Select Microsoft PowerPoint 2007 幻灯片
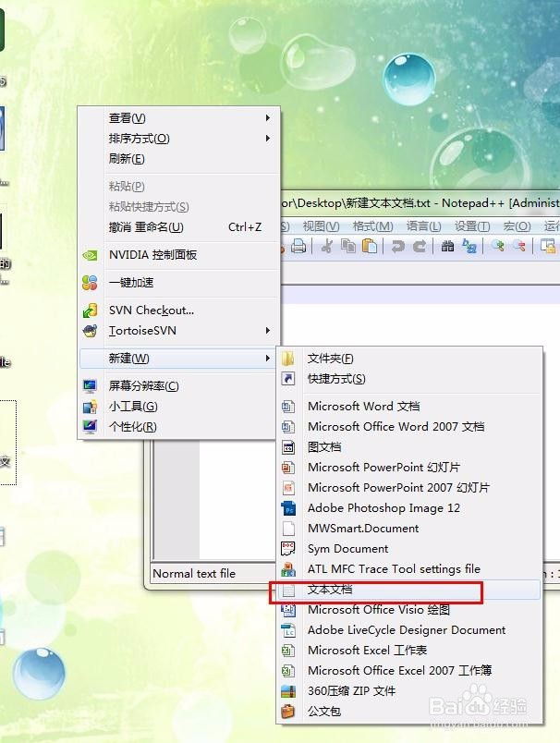 [409, 488]
